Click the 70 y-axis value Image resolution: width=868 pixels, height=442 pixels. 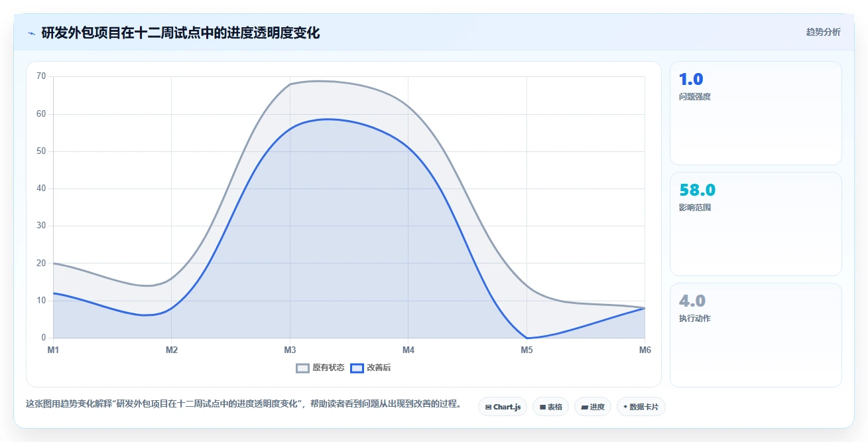click(x=41, y=76)
